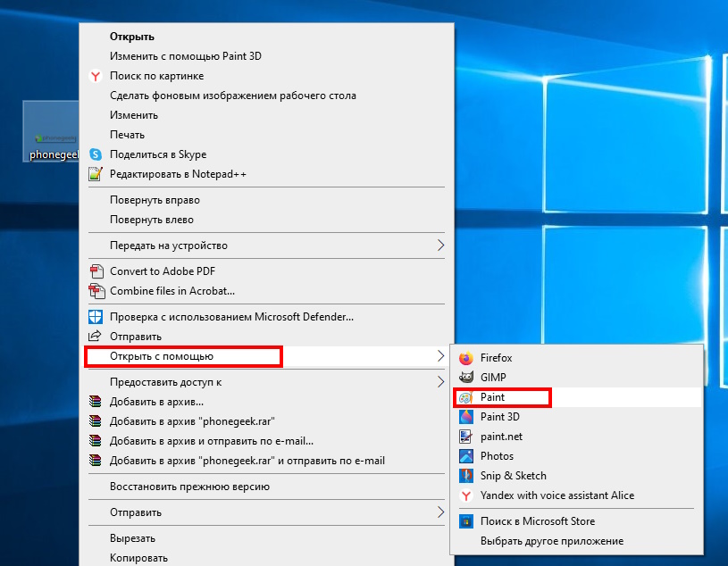Choose the Печать menu entry
Screen dimensions: 728x566
[127, 135]
